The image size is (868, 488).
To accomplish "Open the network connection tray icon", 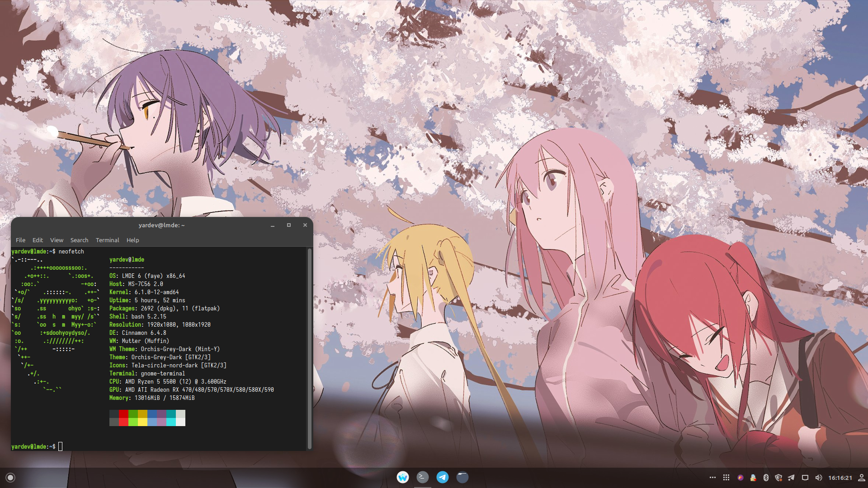I will (x=805, y=478).
